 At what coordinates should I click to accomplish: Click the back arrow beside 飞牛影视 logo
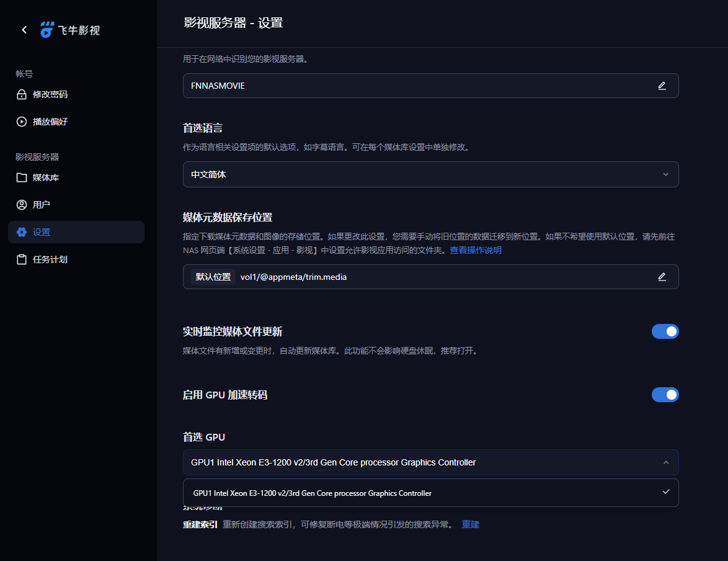point(24,30)
